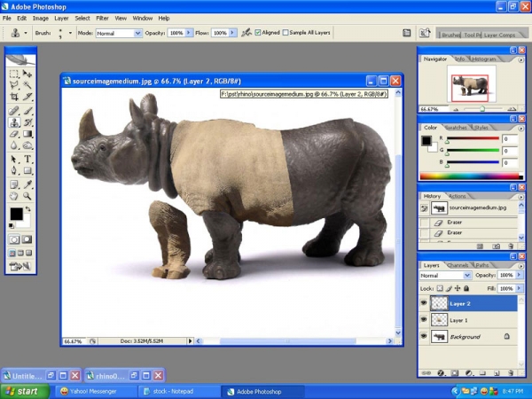Viewport: 532px width, 399px height.
Task: Switch to the Actions tab
Action: pyautogui.click(x=457, y=196)
